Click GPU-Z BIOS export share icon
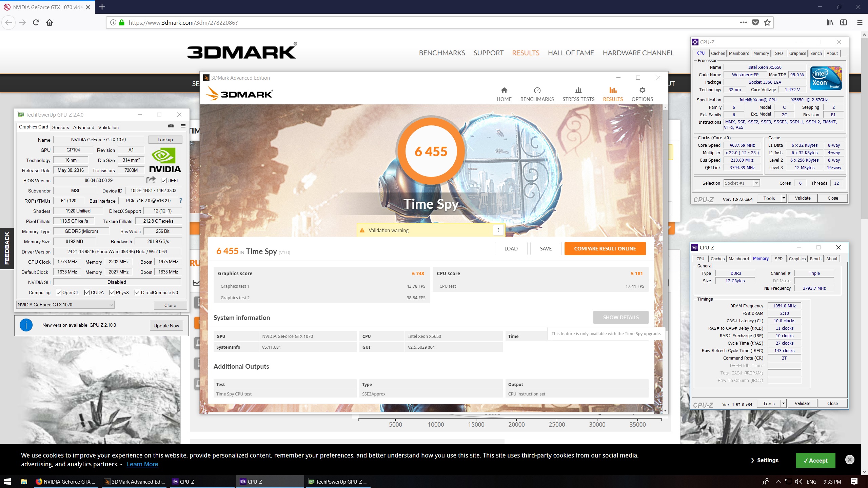Image resolution: width=868 pixels, height=488 pixels. (x=151, y=180)
